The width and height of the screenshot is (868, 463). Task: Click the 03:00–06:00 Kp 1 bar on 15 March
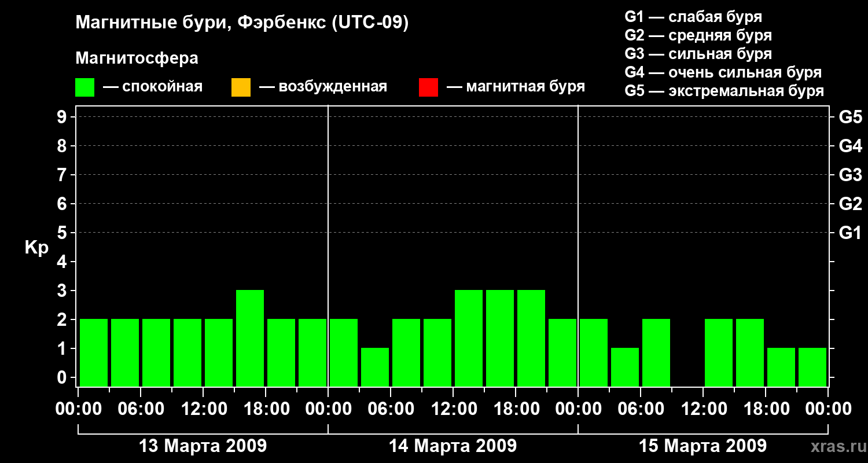[x=625, y=367]
